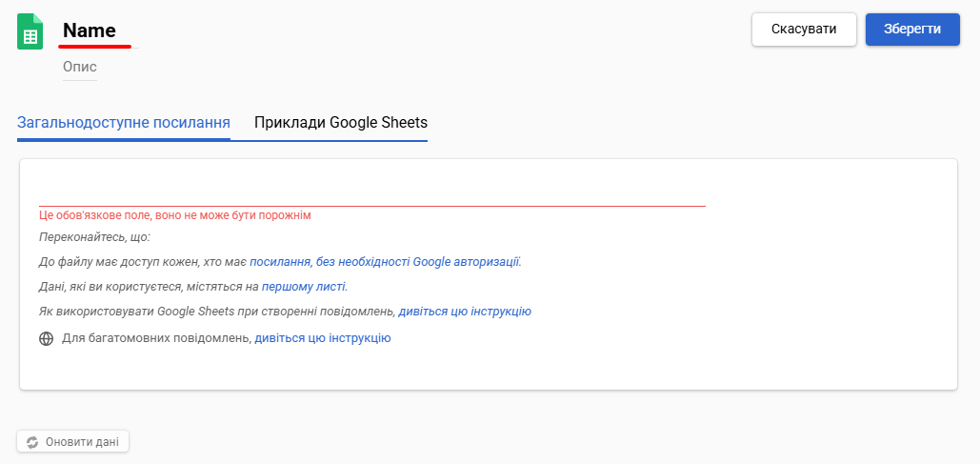Open the link about access without Google авторизації
Viewport: 980px width, 464px height.
(385, 262)
